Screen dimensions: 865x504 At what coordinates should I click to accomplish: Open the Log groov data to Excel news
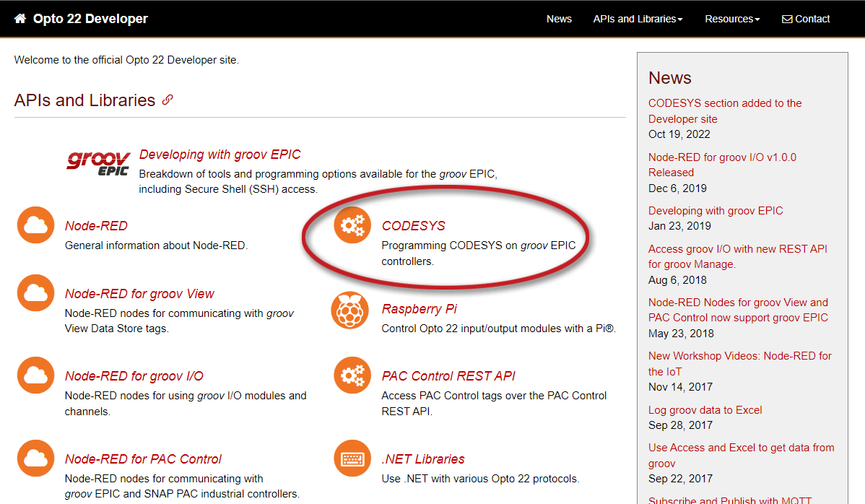705,409
